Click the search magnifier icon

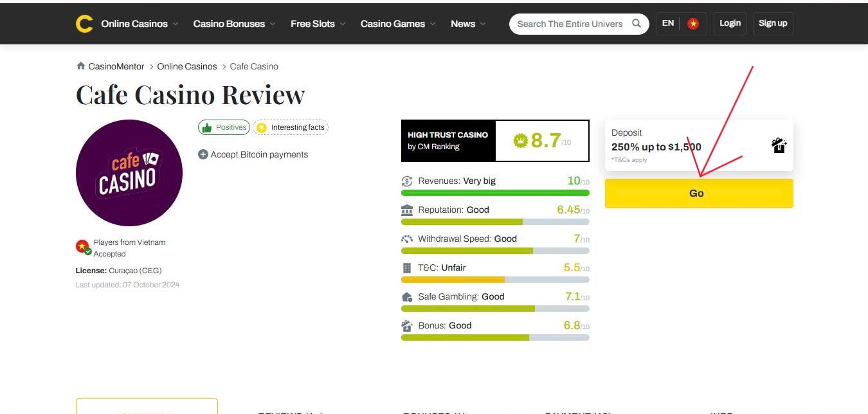tap(637, 23)
